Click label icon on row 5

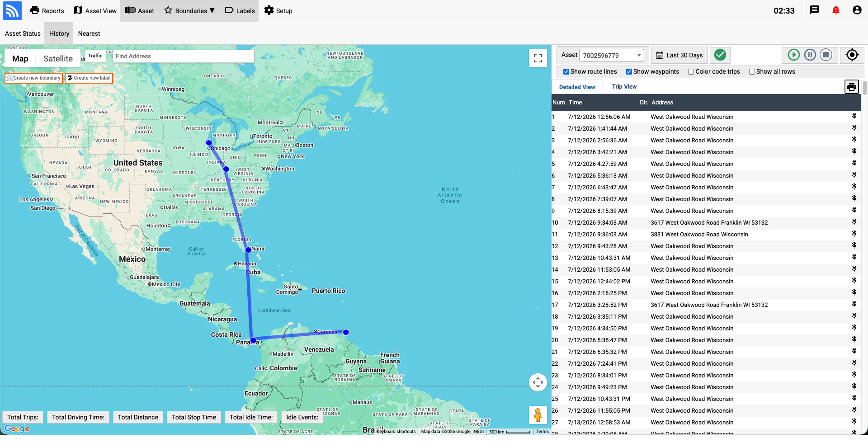tap(854, 163)
